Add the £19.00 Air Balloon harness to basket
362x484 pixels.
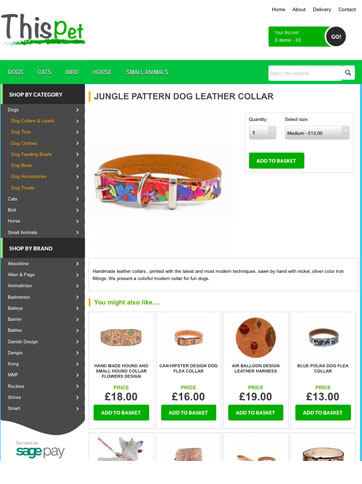tap(255, 413)
